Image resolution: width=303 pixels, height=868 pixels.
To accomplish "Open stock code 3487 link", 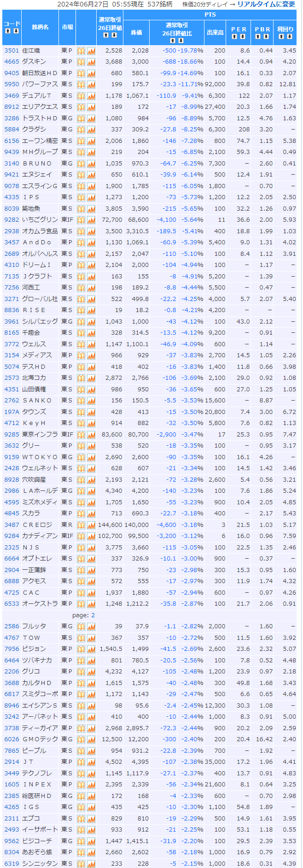I will click(x=12, y=525).
